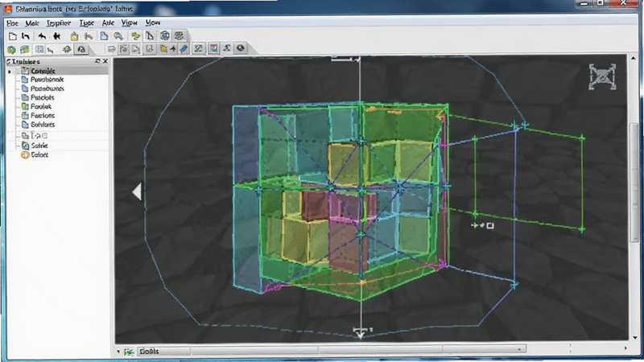Click the viewport vertical scrollbar up arrow
The height and width of the screenshot is (362, 644).
634,59
